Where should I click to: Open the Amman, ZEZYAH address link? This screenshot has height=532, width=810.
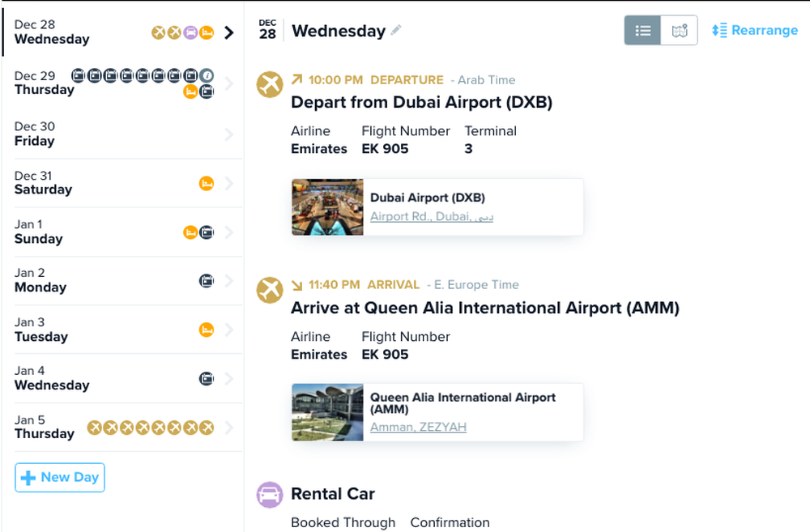coord(419,428)
